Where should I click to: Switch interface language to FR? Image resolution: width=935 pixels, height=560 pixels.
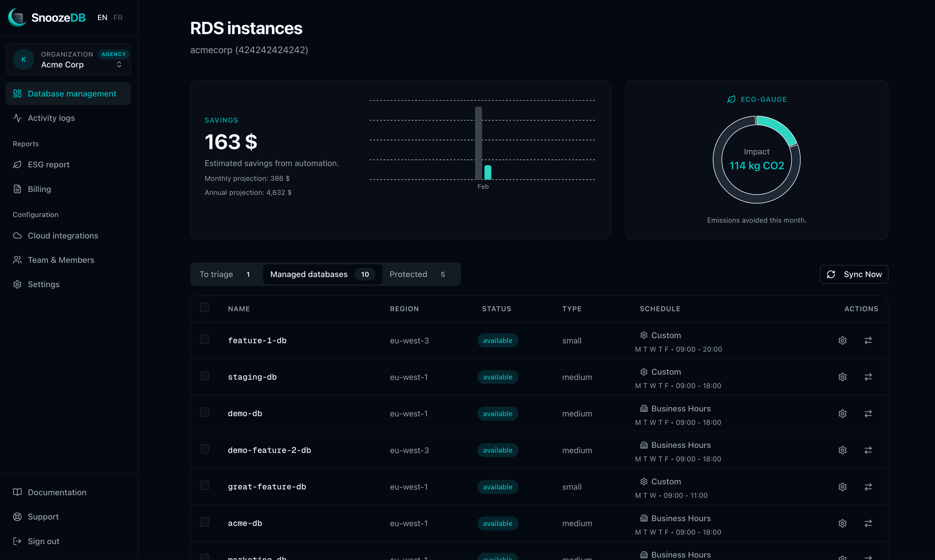coord(118,17)
